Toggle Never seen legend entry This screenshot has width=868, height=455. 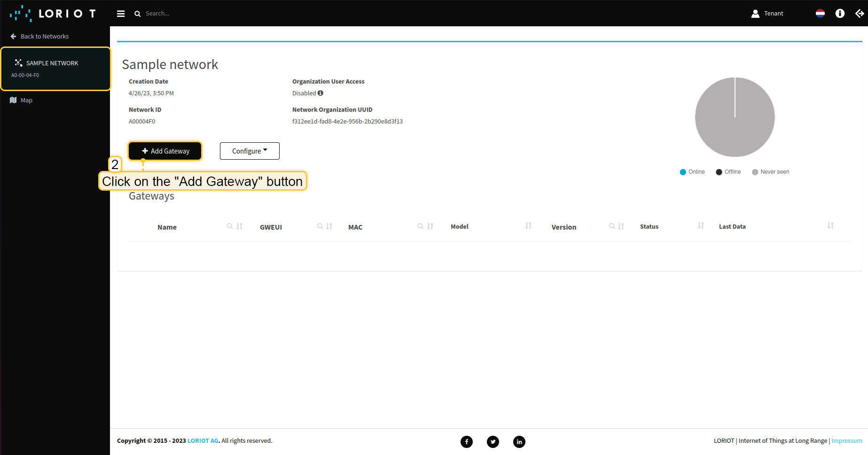(770, 172)
